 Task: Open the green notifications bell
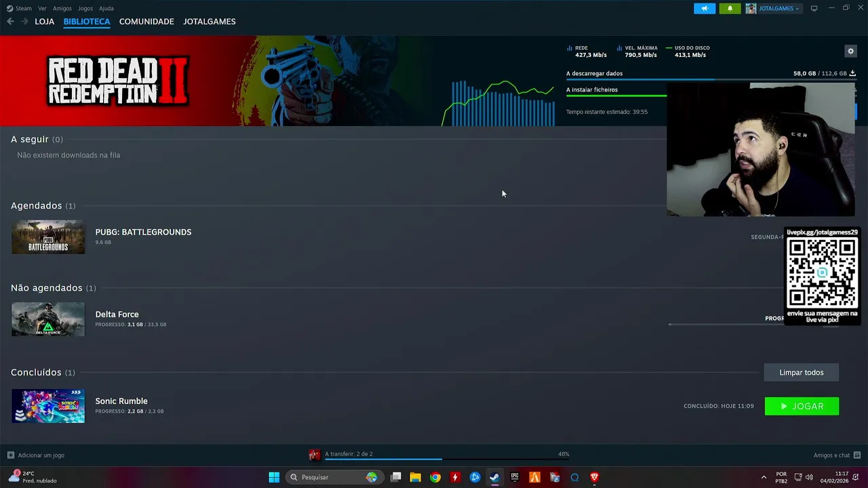click(x=730, y=8)
